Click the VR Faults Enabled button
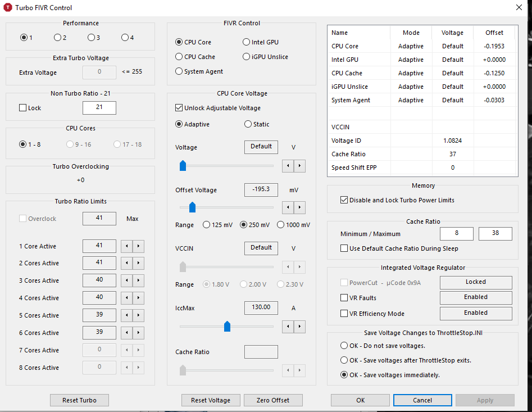The width and height of the screenshot is (532, 412). point(476,298)
